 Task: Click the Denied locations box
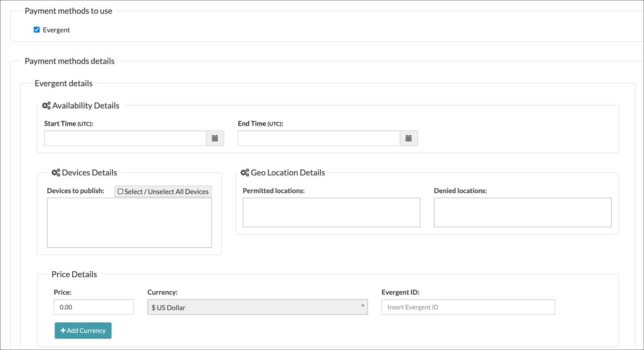tap(523, 212)
